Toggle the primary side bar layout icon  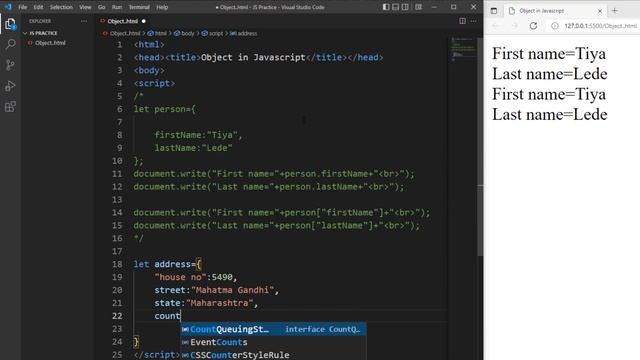(x=386, y=7)
